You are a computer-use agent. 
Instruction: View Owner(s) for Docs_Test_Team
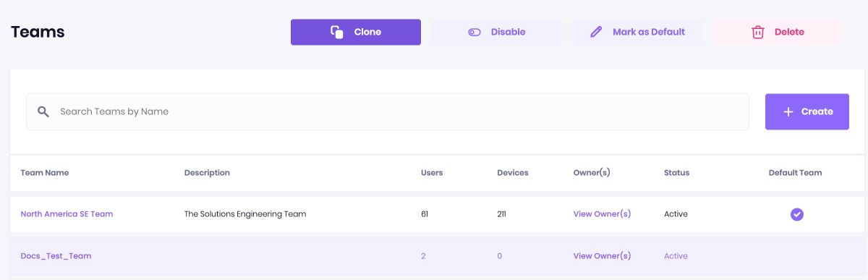(x=602, y=256)
